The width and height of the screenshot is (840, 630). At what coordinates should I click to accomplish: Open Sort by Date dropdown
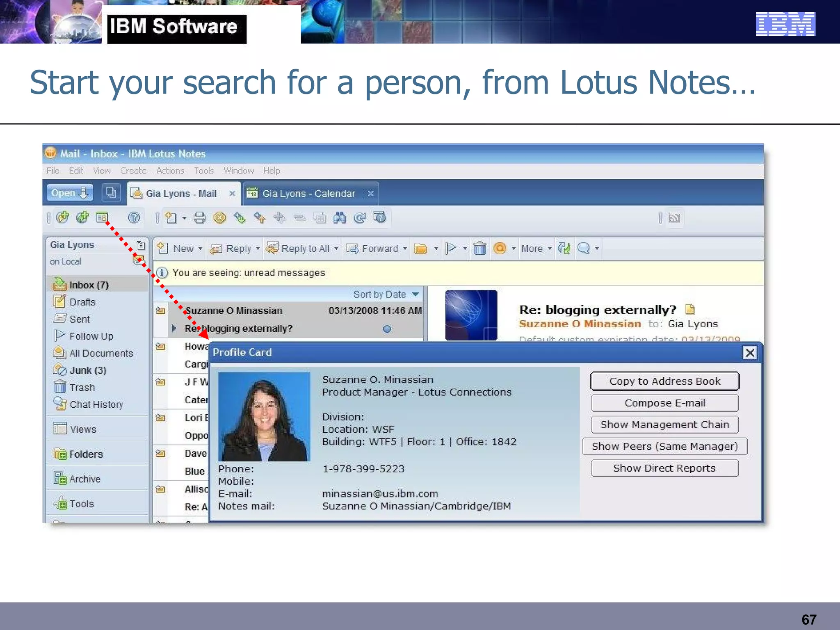(x=386, y=294)
